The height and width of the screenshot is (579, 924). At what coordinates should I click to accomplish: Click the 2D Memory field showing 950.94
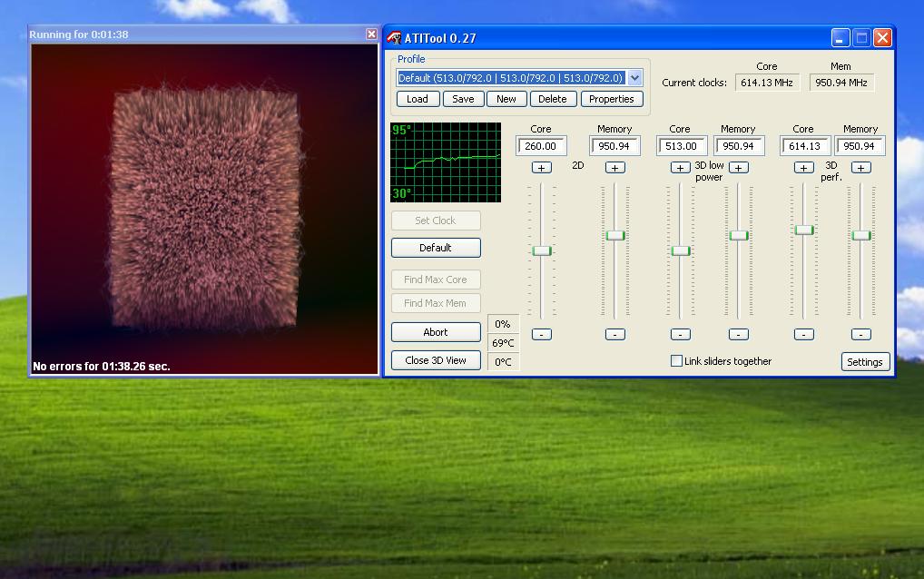614,146
